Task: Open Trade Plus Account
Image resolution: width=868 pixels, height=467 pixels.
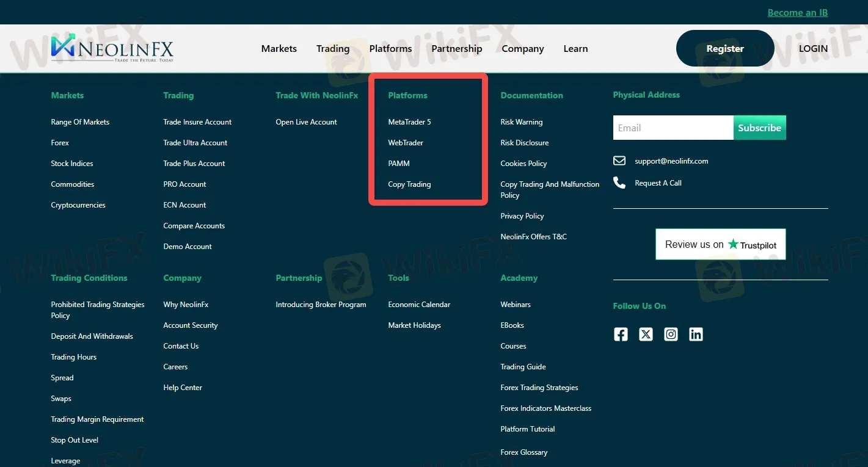Action: click(194, 164)
